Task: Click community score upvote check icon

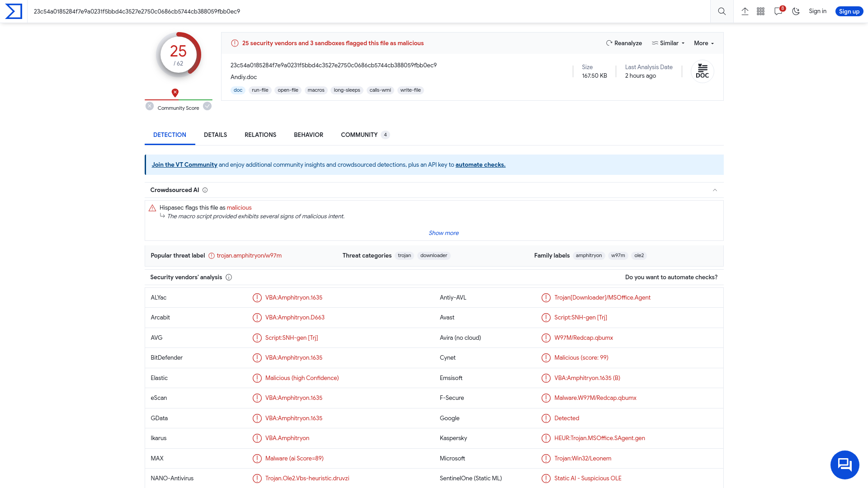Action: pos(207,106)
